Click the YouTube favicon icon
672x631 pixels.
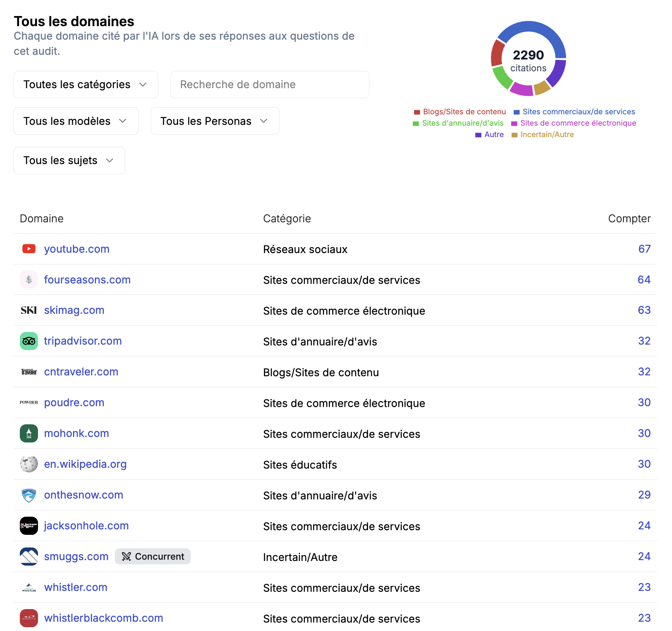(x=29, y=249)
